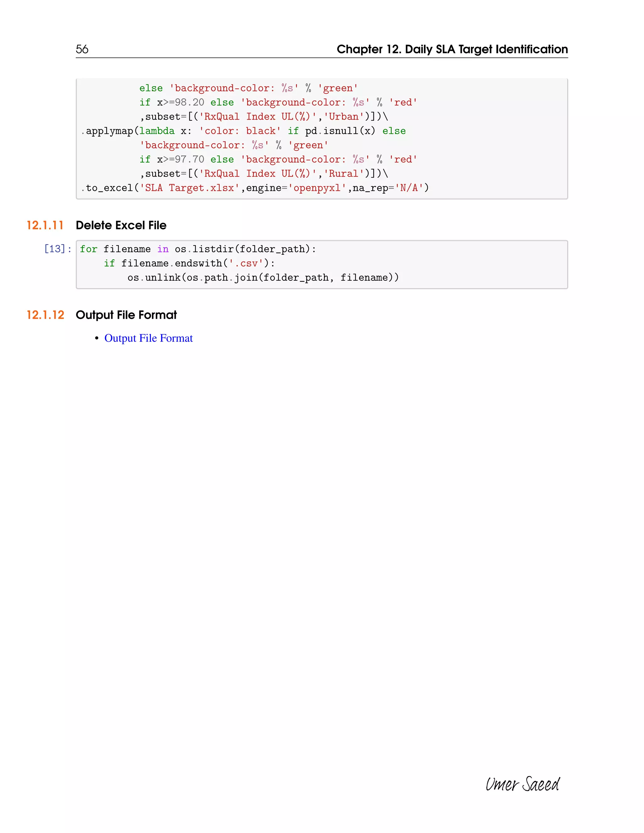This screenshot has height=833, width=644.
Task: Click the subset line with 'Rural'
Action: tap(264, 174)
